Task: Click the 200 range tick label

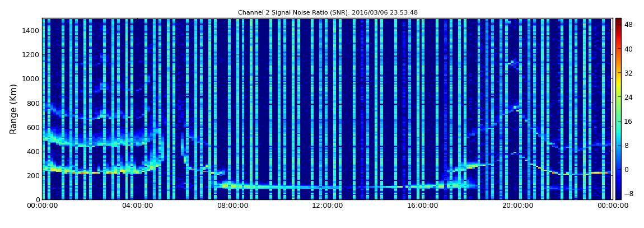Action: (x=34, y=176)
